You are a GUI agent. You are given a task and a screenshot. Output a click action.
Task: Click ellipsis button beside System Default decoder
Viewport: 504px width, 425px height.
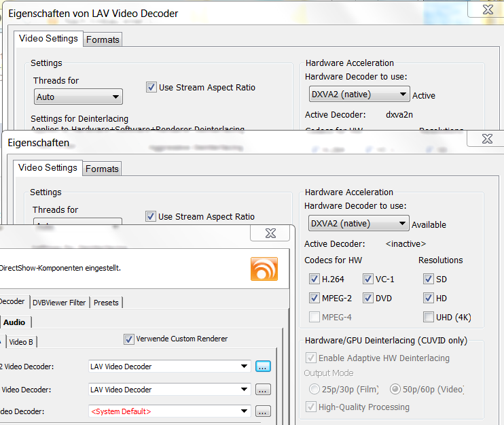pyautogui.click(x=263, y=411)
